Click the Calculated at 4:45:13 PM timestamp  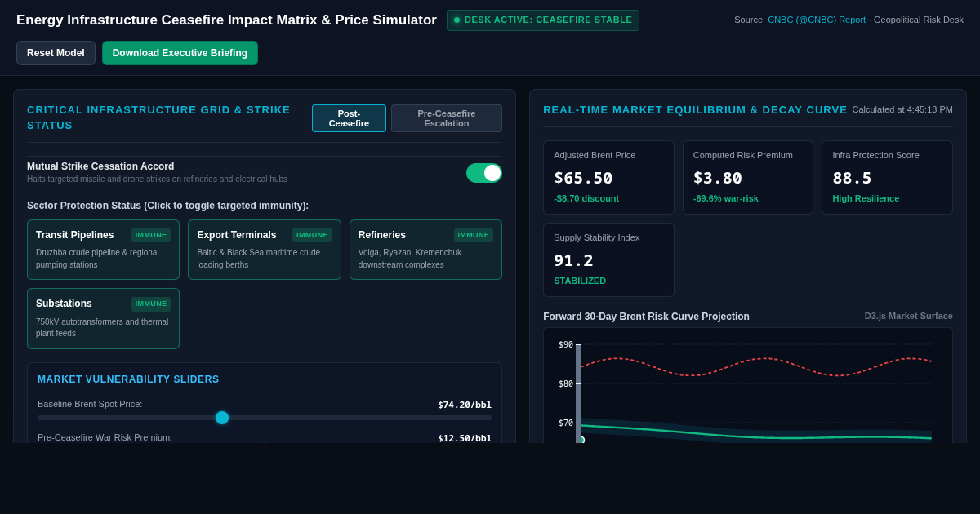click(x=902, y=109)
